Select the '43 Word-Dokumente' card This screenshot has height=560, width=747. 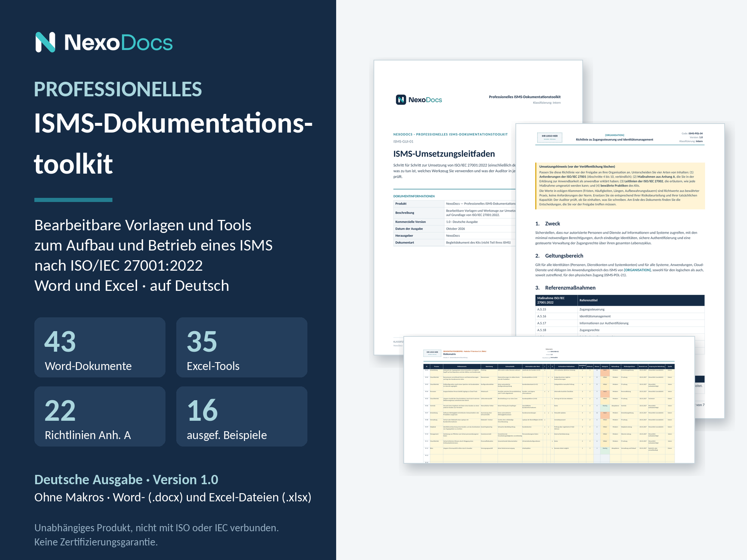[100, 347]
